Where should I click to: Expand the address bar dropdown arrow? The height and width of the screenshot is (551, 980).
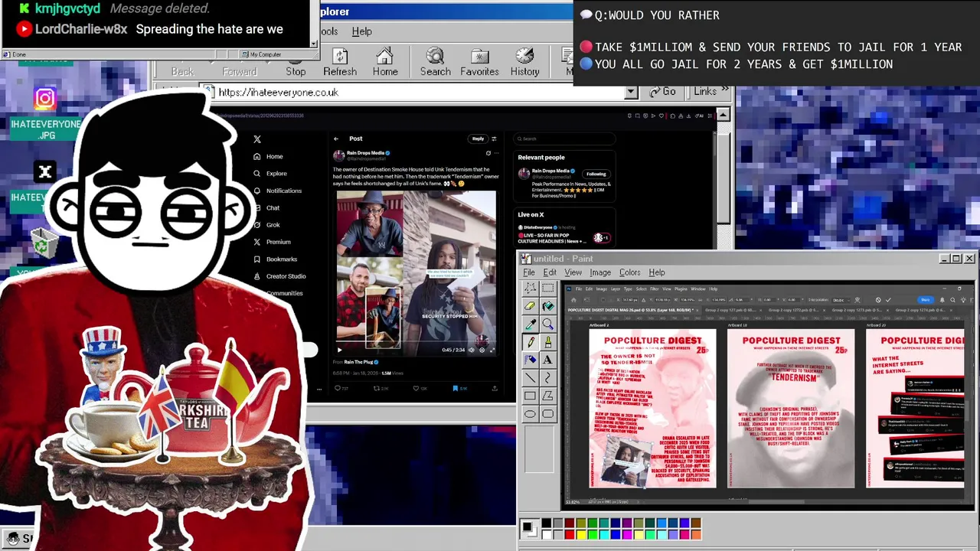(630, 92)
